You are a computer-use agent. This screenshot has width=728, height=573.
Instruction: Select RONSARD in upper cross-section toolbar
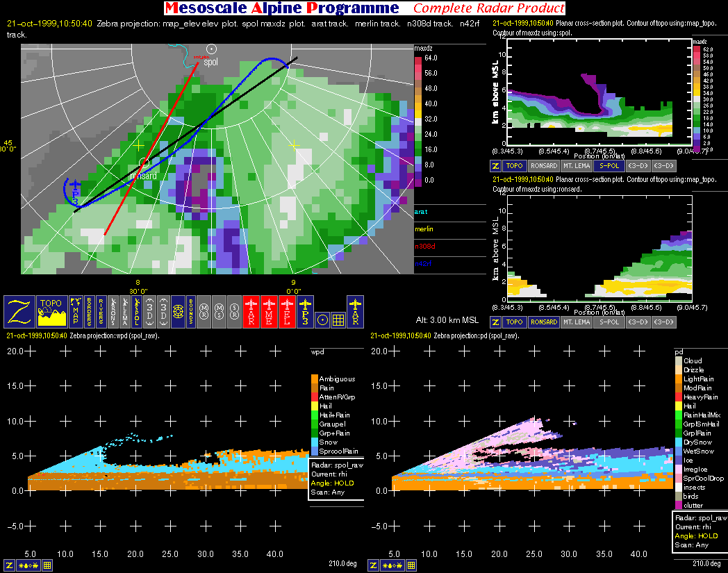point(543,167)
